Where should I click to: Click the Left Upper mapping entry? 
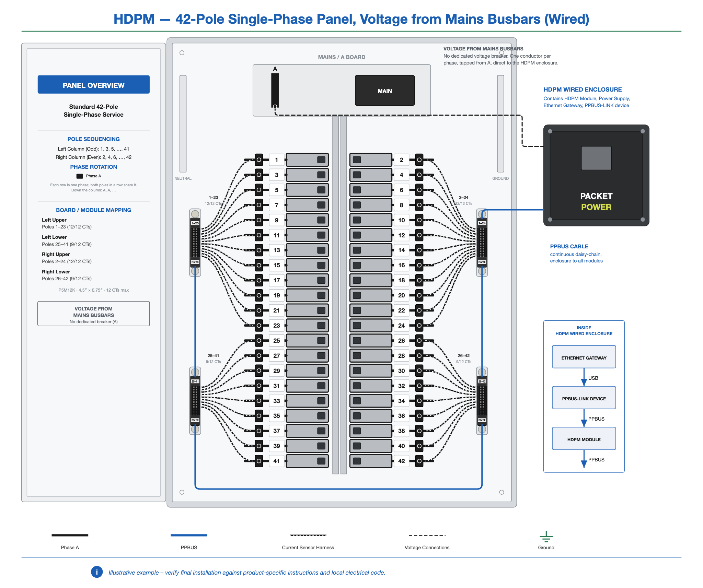click(67, 223)
